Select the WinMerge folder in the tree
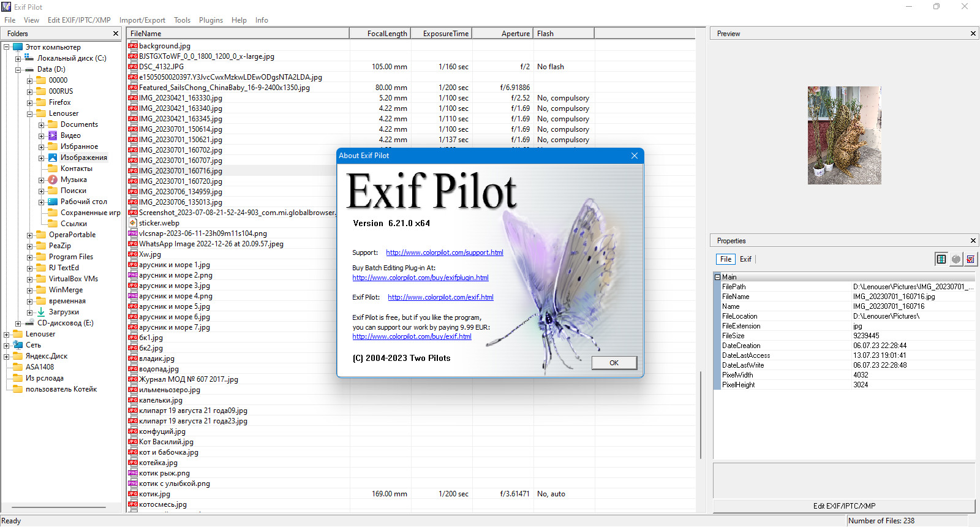This screenshot has width=980, height=527. pyautogui.click(x=66, y=290)
